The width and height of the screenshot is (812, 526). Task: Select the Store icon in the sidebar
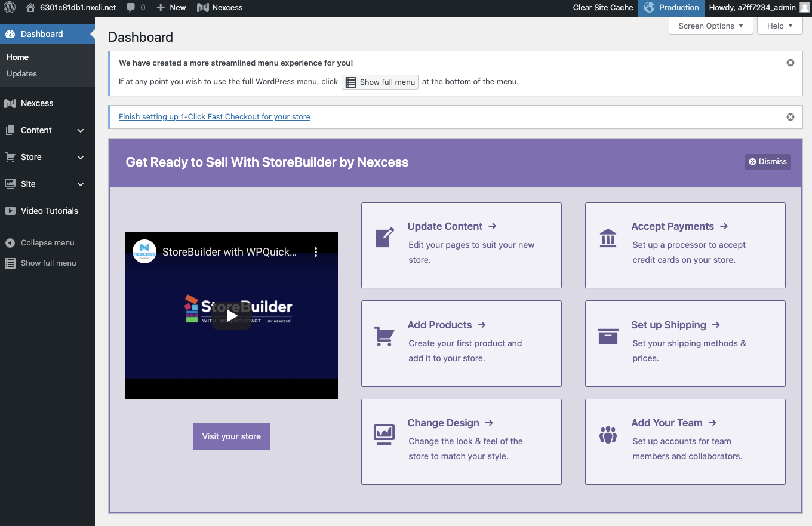coord(10,157)
